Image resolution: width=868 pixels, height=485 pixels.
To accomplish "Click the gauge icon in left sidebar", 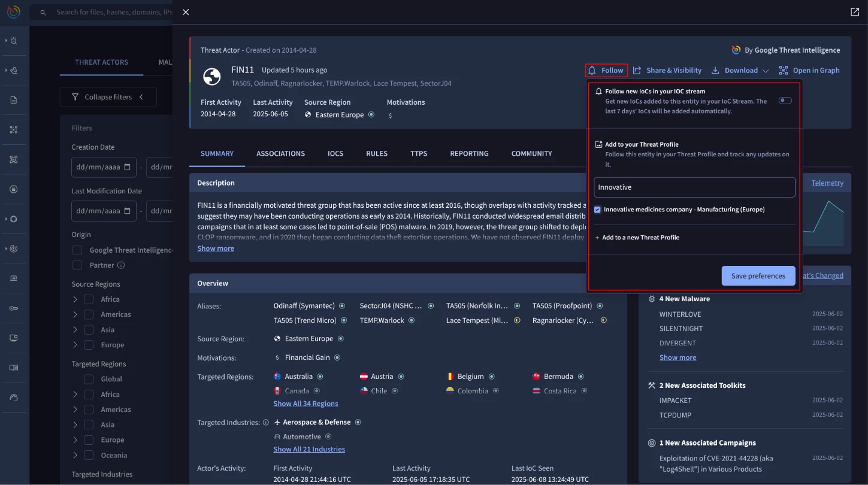I will [x=14, y=398].
